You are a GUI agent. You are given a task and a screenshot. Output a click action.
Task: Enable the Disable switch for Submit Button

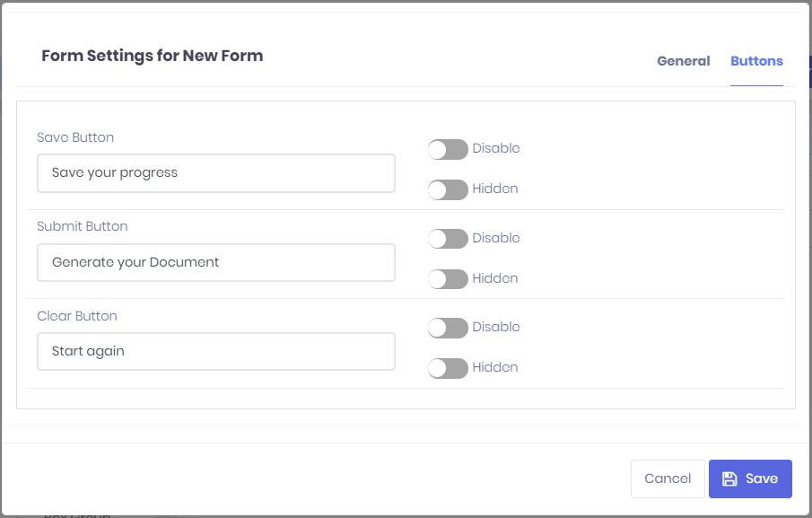[x=448, y=239]
